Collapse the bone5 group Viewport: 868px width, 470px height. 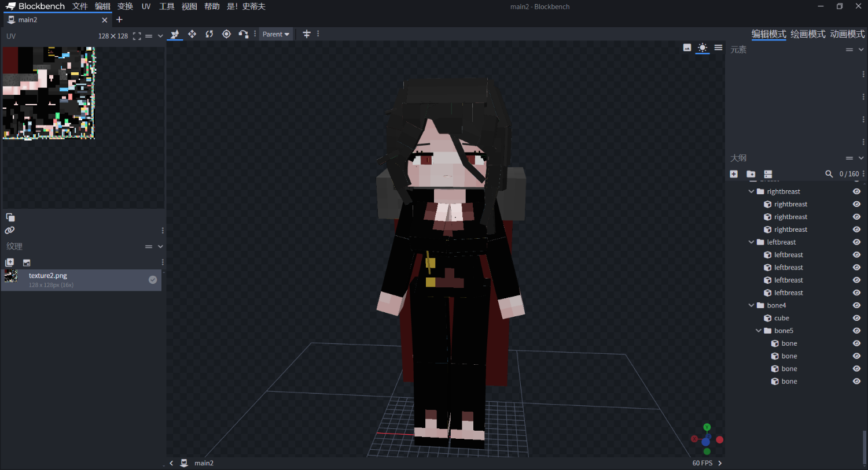coord(759,331)
